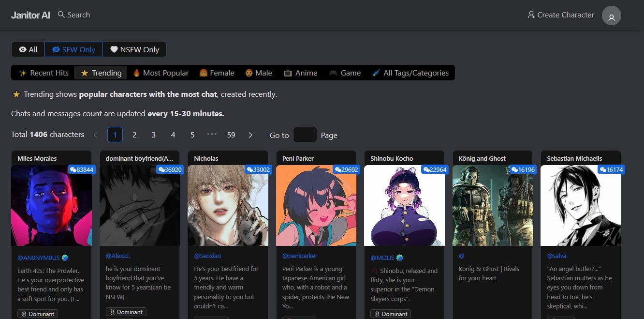Open Peni Parker character image

coord(316,206)
